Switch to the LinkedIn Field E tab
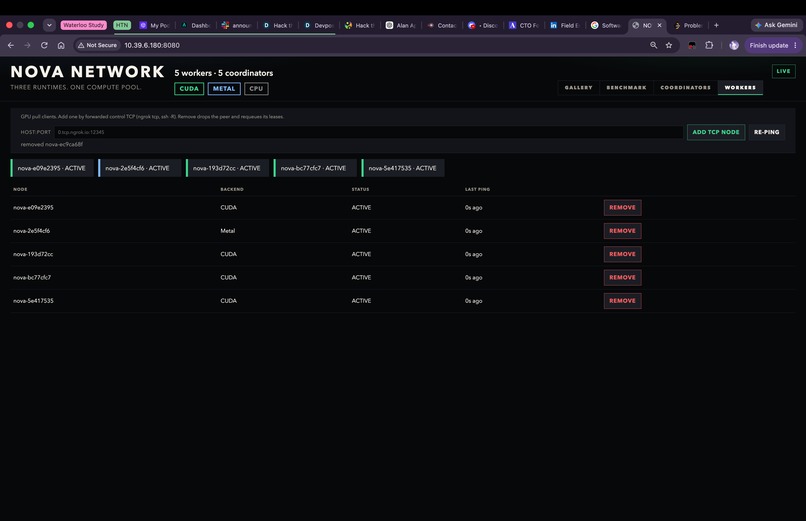The width and height of the screenshot is (806, 521). (565, 25)
